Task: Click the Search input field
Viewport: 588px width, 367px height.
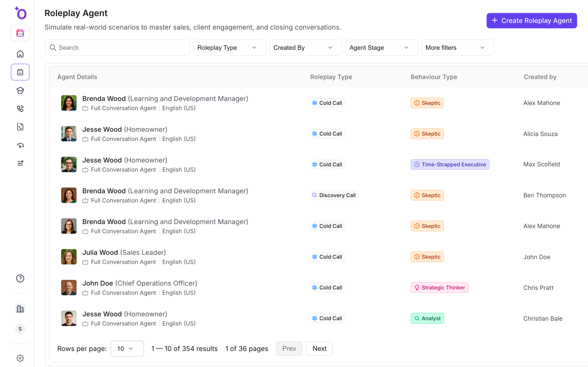Action: click(x=118, y=48)
